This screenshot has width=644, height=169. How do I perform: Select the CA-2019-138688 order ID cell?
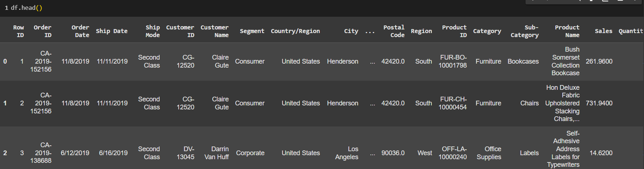(41, 153)
